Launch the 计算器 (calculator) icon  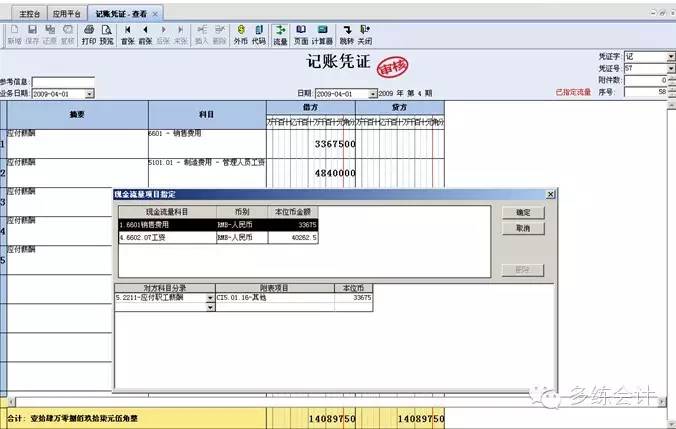[322, 34]
